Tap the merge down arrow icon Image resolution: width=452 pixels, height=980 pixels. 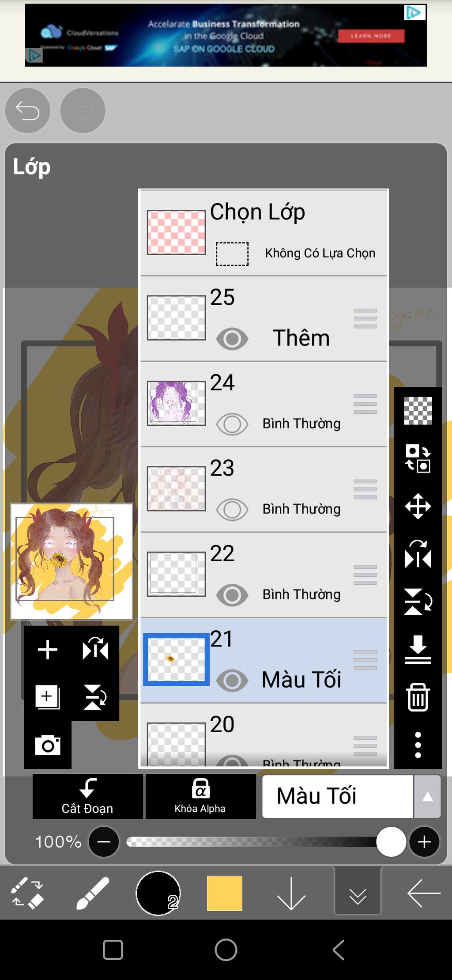coord(418,649)
